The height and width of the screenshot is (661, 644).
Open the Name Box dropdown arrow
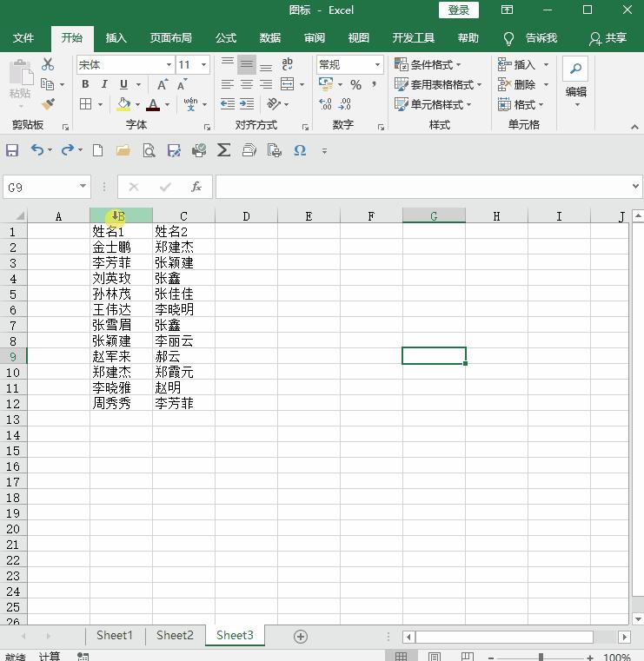click(x=83, y=187)
